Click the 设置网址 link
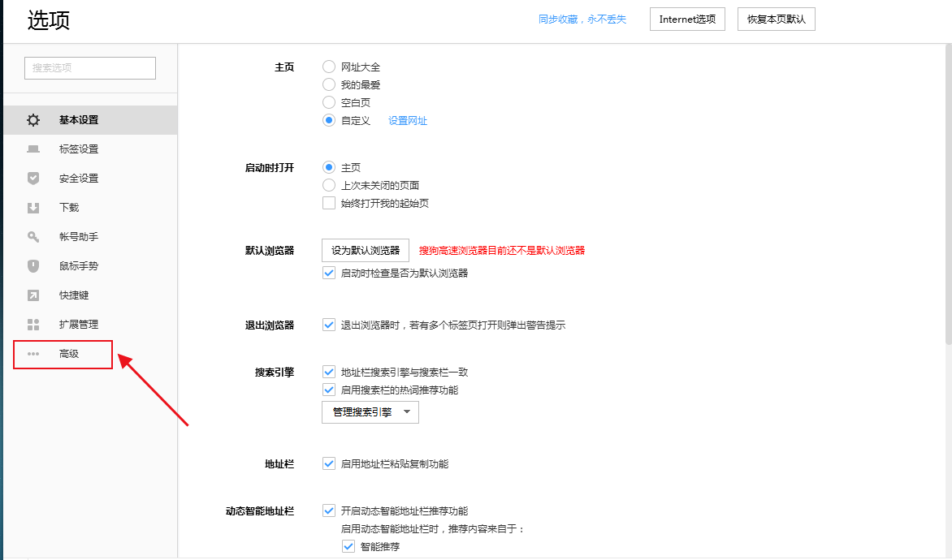Screen dimensions: 952x560 408,121
